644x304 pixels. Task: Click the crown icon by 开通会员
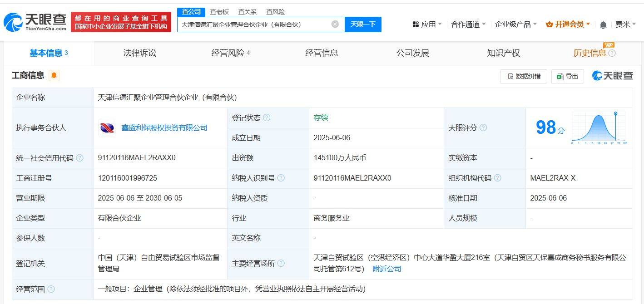[549, 25]
